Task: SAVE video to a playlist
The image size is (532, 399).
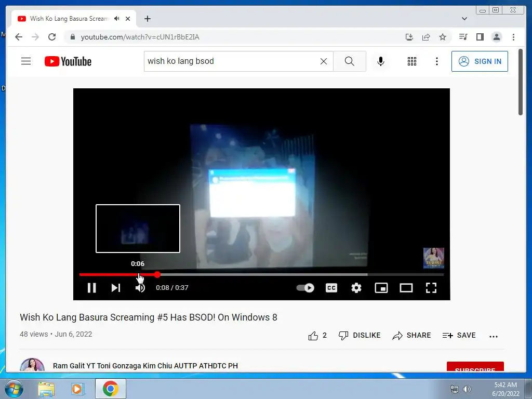Action: (x=459, y=335)
